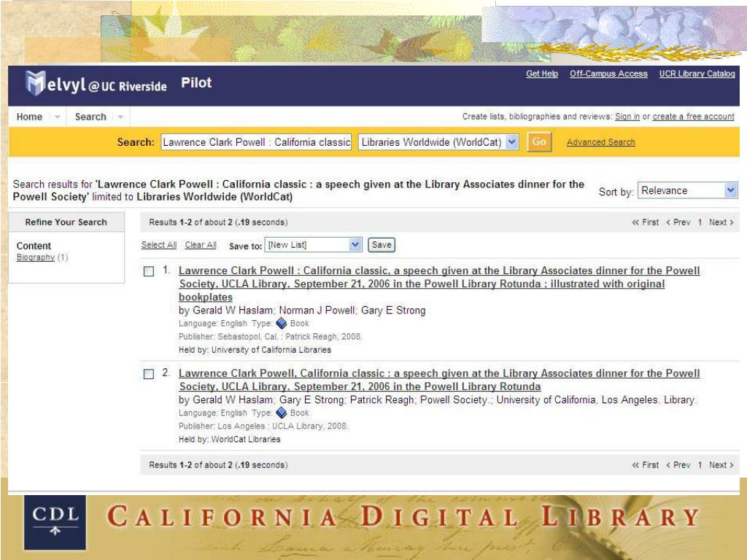The image size is (747, 560).
Task: Expand the Libraries Worldwide (WorldCat) scope dropdown
Action: [512, 142]
